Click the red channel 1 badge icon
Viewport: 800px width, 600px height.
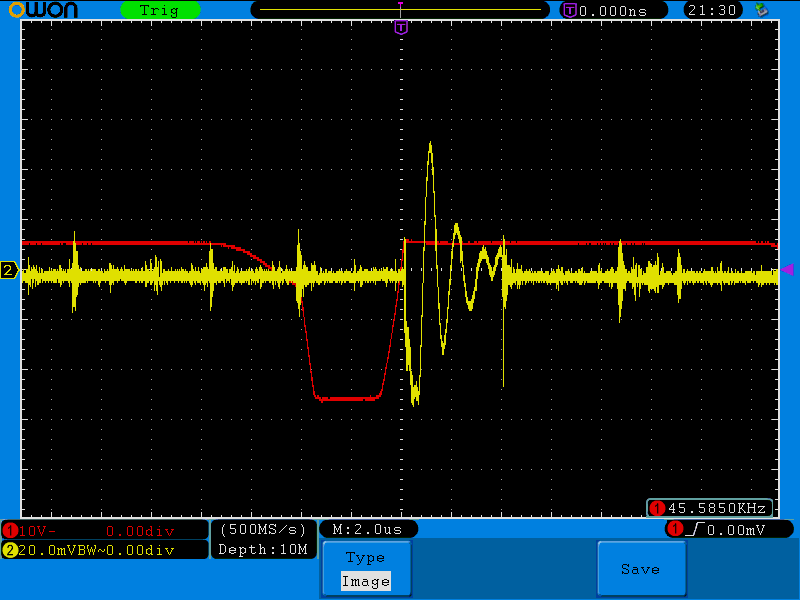[x=10, y=529]
